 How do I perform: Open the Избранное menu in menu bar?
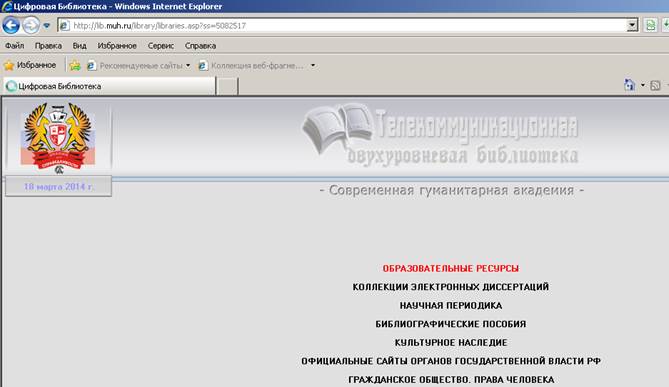(117, 46)
